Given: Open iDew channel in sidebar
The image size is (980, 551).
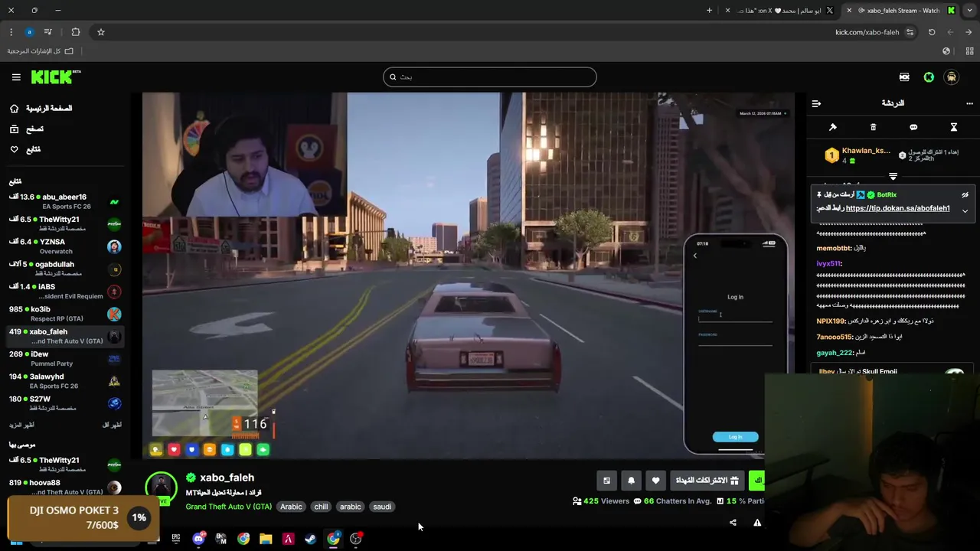Looking at the screenshot, I should click(x=65, y=358).
